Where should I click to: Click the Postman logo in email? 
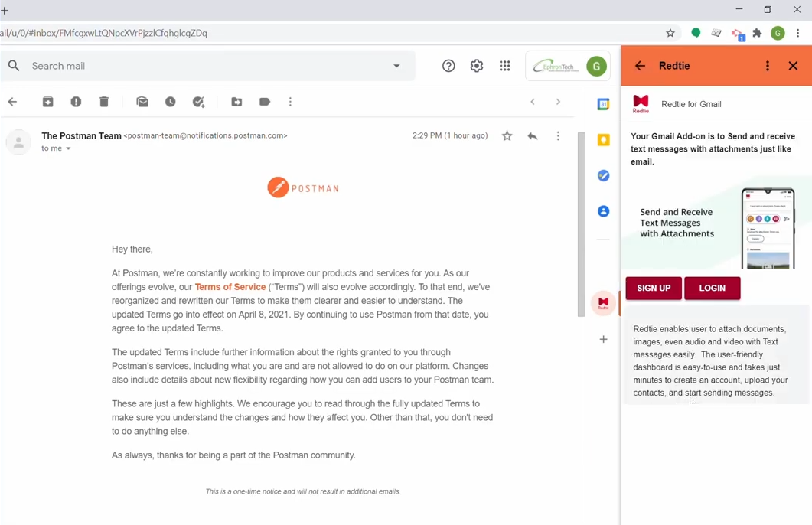(303, 188)
